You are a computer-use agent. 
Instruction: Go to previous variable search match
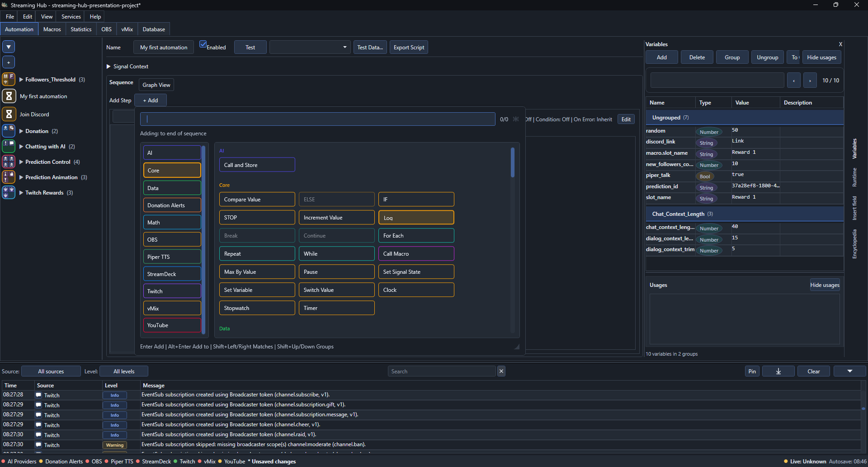(794, 80)
